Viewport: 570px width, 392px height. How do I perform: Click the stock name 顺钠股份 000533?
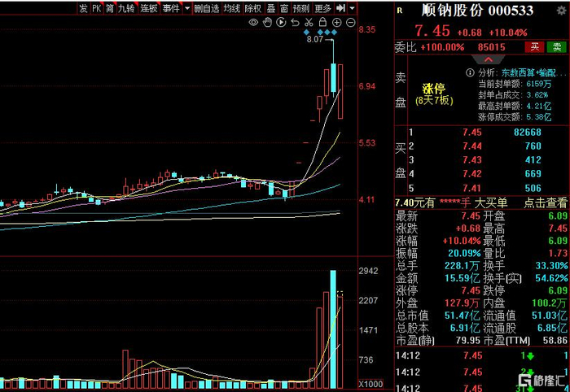tap(477, 11)
